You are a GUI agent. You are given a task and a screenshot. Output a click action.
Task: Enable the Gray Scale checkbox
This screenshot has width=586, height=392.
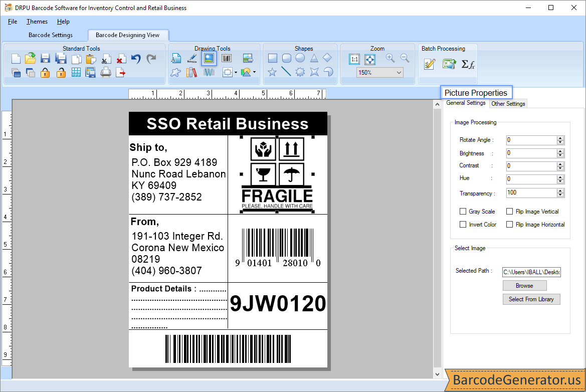pyautogui.click(x=463, y=212)
